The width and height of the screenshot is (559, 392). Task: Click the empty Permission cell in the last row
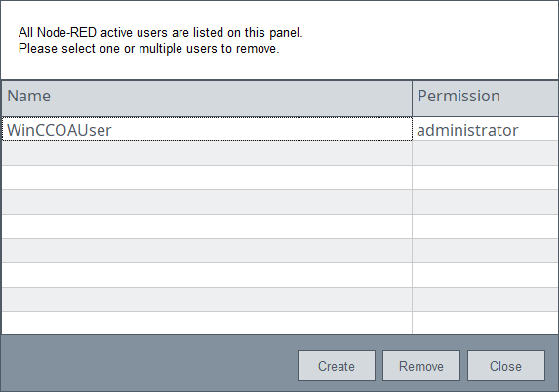pos(486,323)
